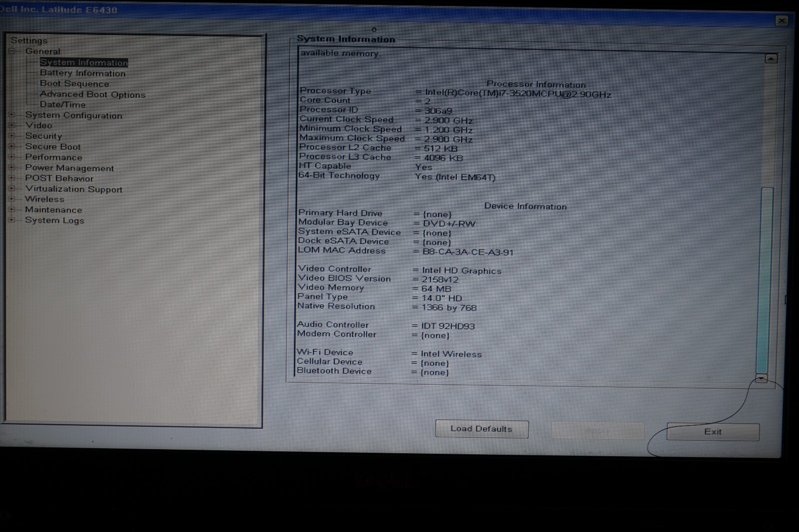Viewport: 799px width, 532px height.
Task: Expand the Power Management node
Action: pyautogui.click(x=12, y=168)
